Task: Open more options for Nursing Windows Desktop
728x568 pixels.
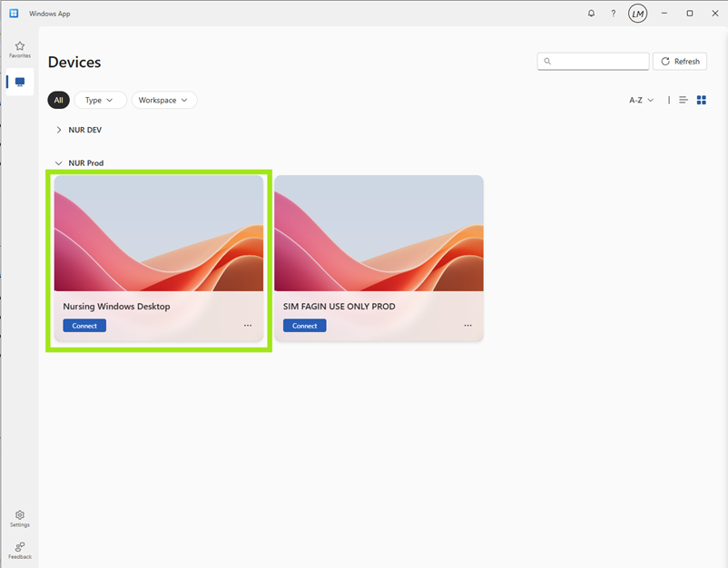Action: click(248, 326)
